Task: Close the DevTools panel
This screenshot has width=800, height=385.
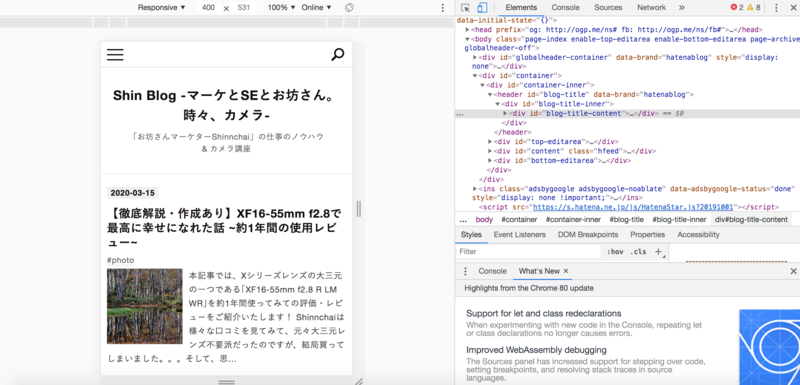Action: click(x=792, y=8)
